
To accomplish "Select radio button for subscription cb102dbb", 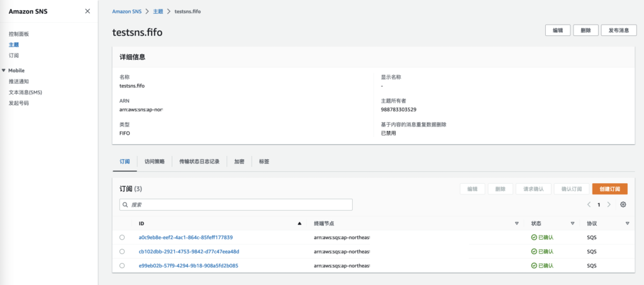I will (x=122, y=251).
